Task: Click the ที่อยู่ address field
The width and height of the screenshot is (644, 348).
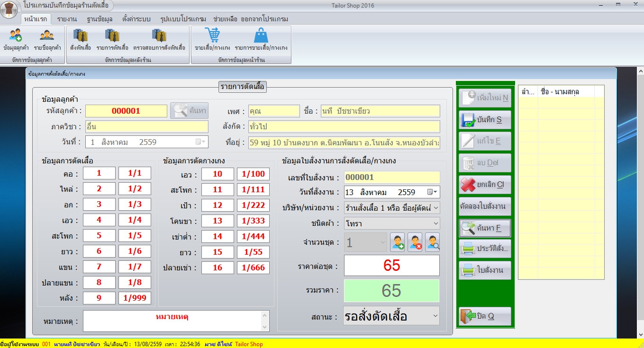Action: click(344, 142)
